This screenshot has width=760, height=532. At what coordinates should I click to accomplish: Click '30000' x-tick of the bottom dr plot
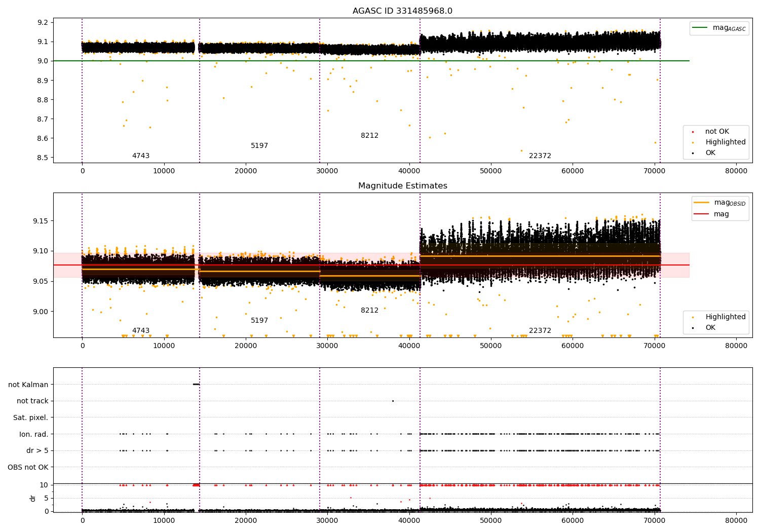point(327,520)
